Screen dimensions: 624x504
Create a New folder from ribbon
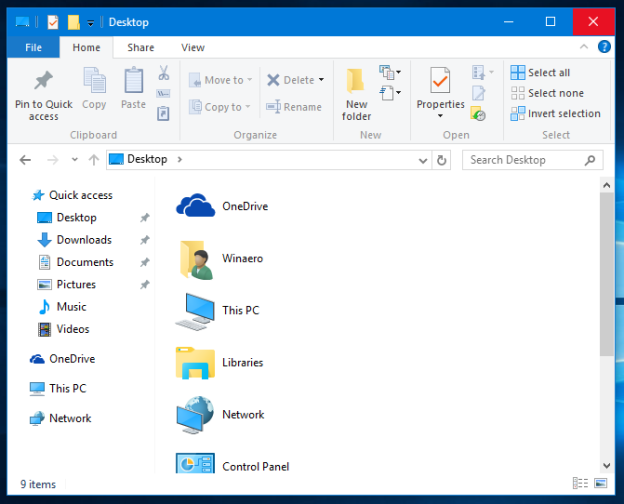point(356,95)
